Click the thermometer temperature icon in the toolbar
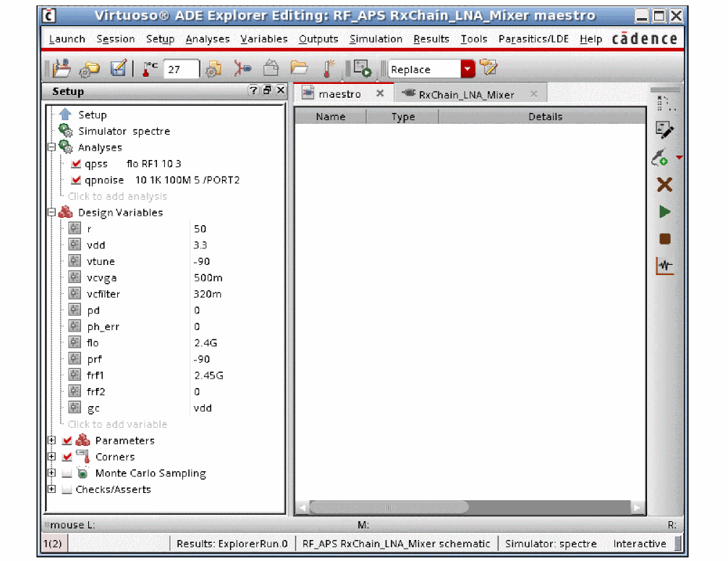 click(x=150, y=69)
